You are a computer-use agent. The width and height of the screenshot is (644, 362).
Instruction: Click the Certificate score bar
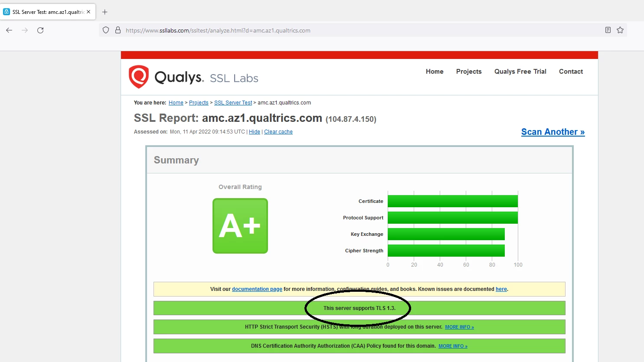453,201
